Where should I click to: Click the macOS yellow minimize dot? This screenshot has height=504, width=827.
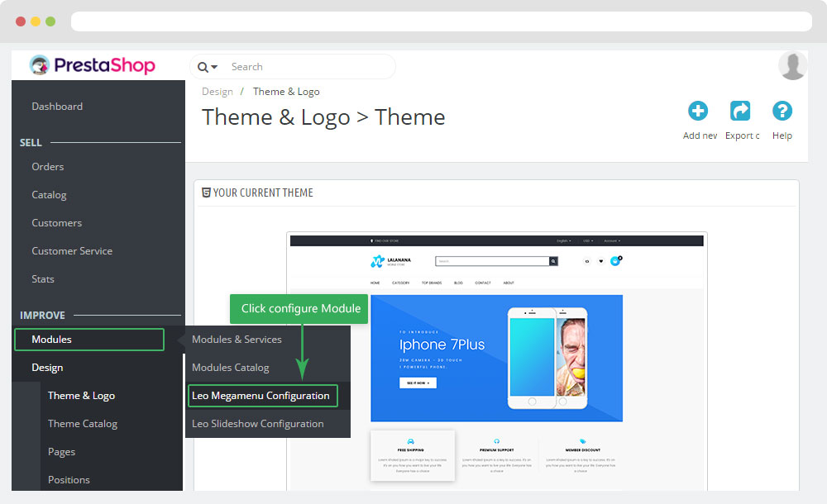tap(36, 21)
